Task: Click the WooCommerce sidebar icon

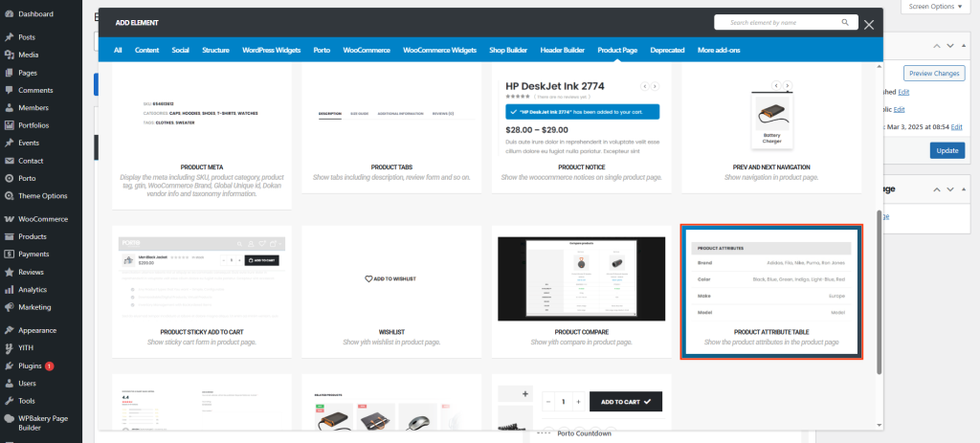Action: click(9, 219)
